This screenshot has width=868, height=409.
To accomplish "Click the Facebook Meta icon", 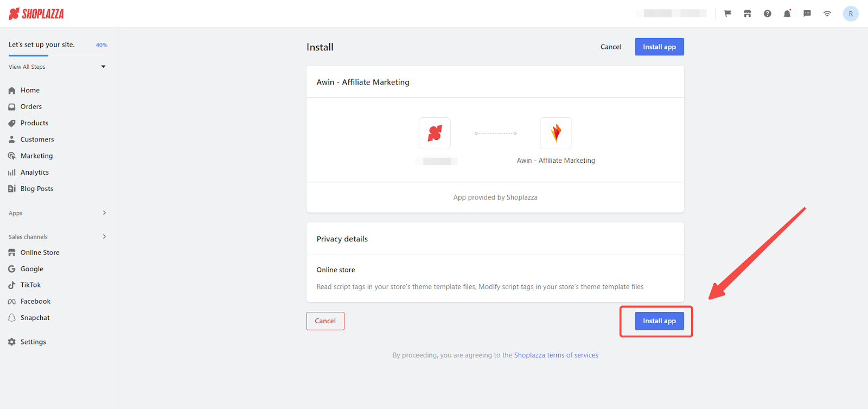I will click(11, 302).
